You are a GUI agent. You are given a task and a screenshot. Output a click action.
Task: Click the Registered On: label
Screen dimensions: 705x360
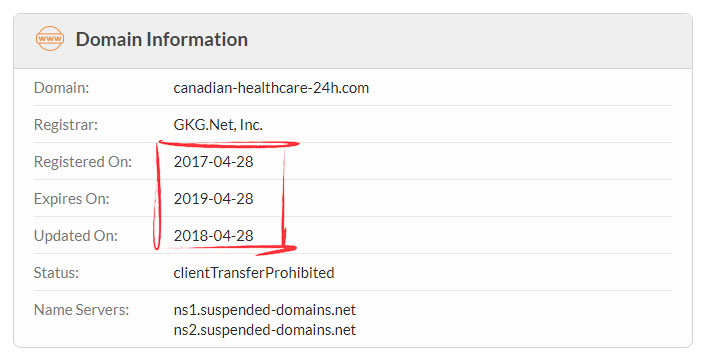click(x=83, y=162)
